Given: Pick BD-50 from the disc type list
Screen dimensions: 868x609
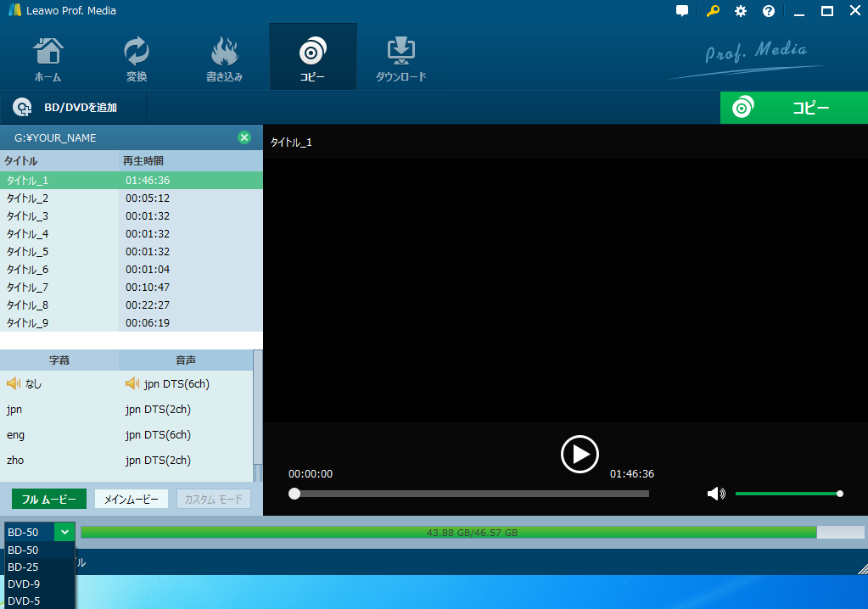Looking at the screenshot, I should [x=39, y=550].
